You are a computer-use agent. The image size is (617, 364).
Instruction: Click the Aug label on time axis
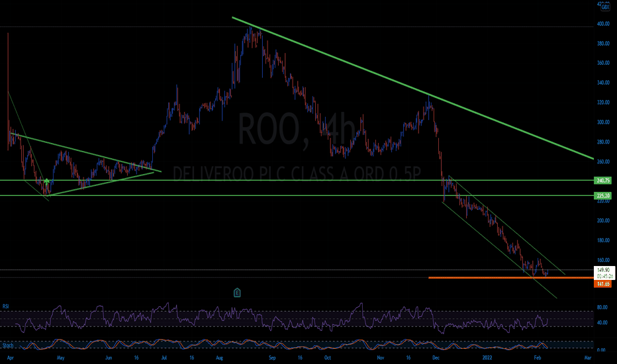click(220, 357)
